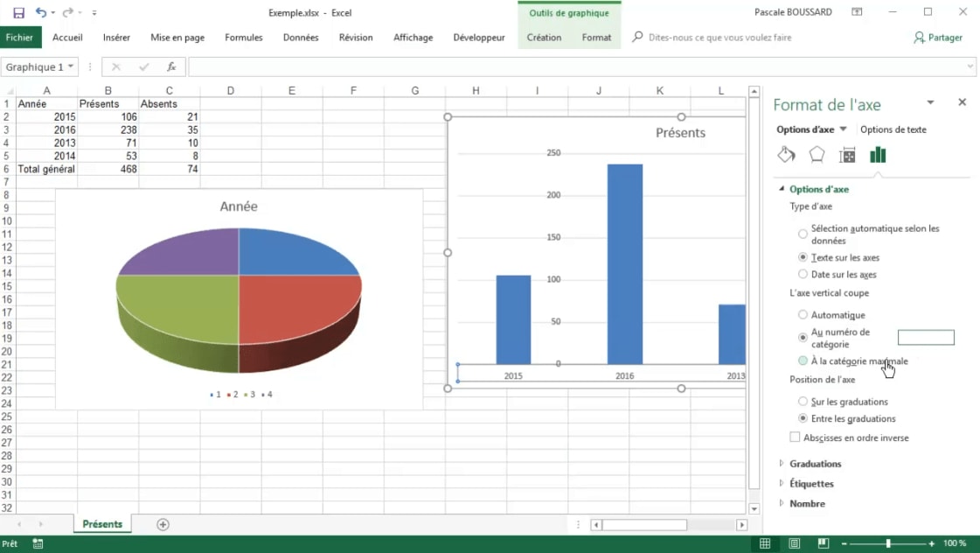The height and width of the screenshot is (553, 980).
Task: Expand the Graduations section
Action: pyautogui.click(x=782, y=464)
